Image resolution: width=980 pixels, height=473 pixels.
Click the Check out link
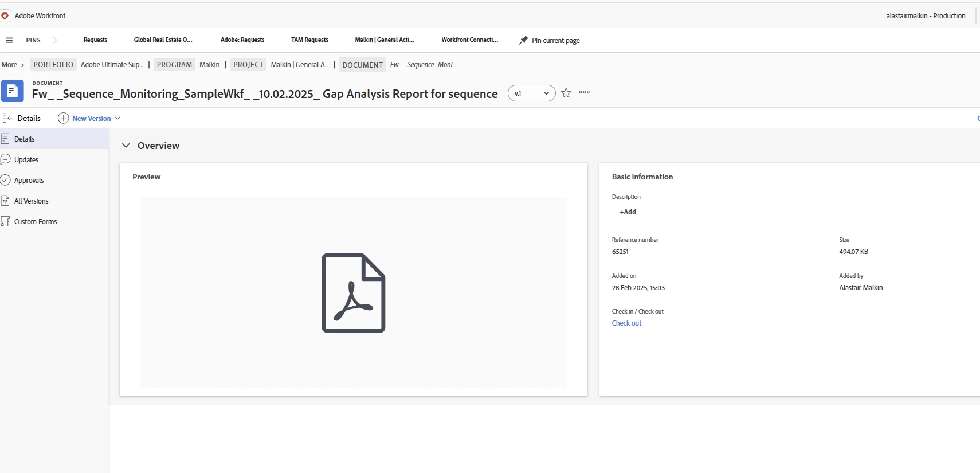click(626, 323)
